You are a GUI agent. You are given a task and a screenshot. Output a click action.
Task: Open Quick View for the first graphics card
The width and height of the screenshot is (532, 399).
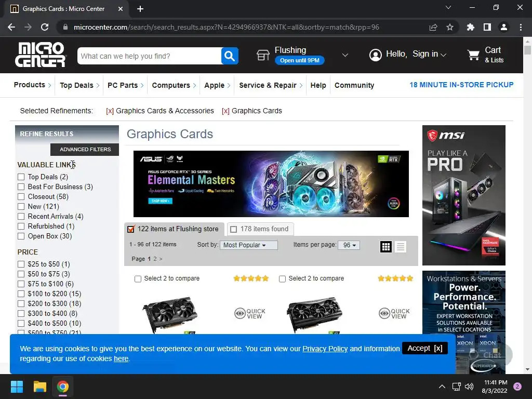point(250,313)
